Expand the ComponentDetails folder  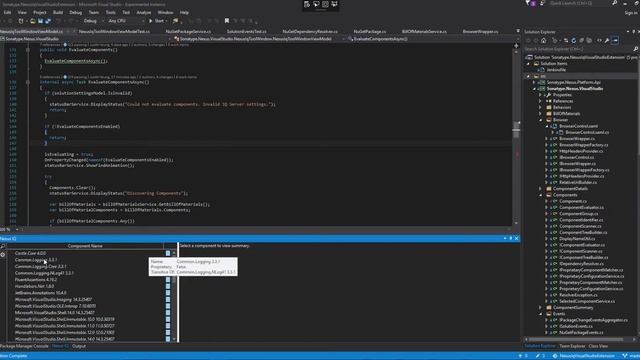540,189
